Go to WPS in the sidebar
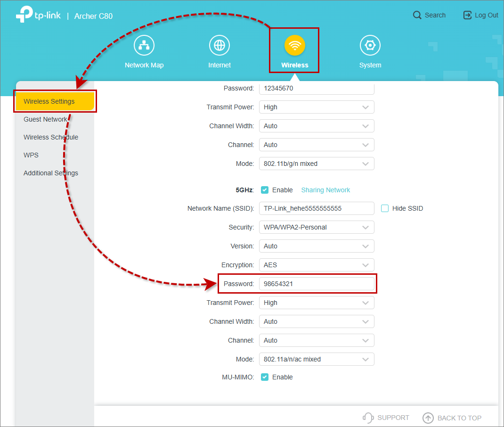 click(31, 155)
